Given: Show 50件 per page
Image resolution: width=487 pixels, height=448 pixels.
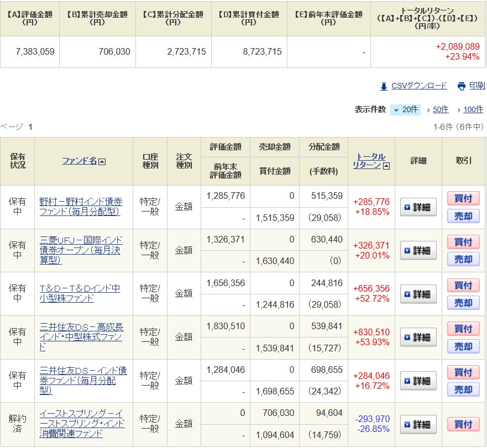Looking at the screenshot, I should click(440, 109).
